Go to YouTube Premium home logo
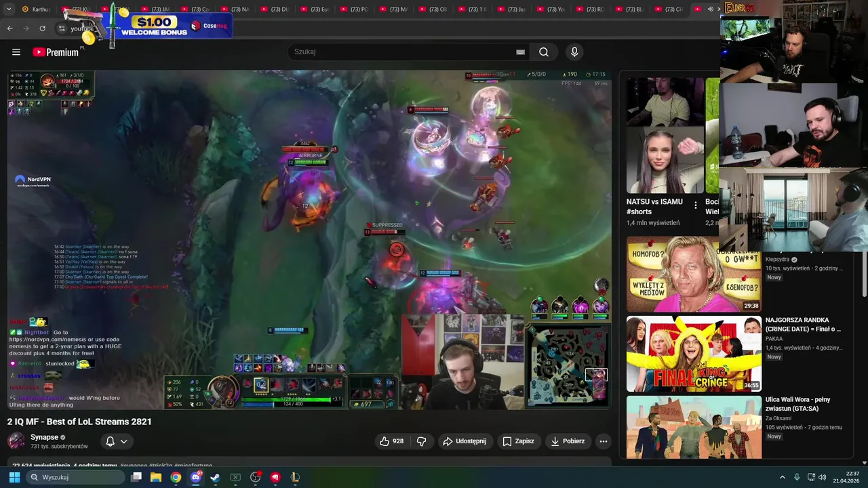Screen dimensions: 868x488 56,52
